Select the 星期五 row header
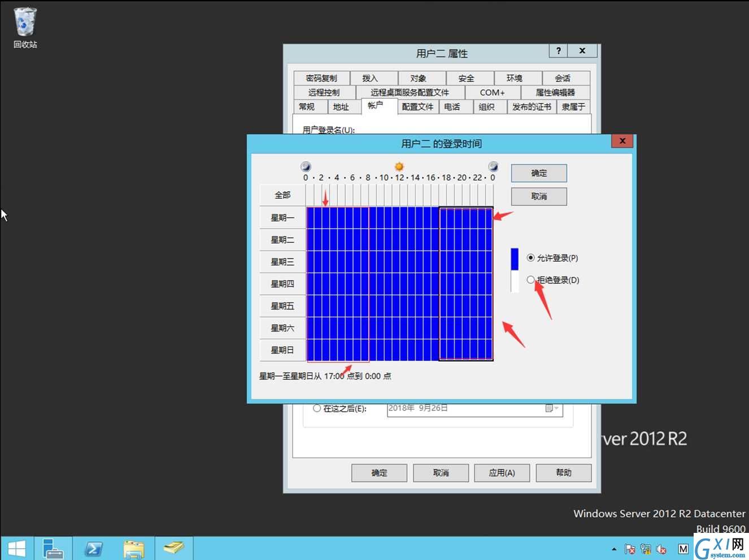This screenshot has height=560, width=749. click(x=282, y=305)
